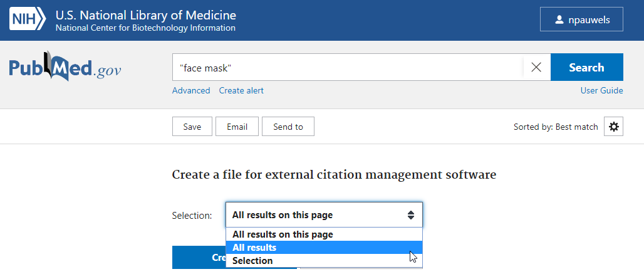Open the User Guide link
This screenshot has height=279, width=644.
pos(601,90)
